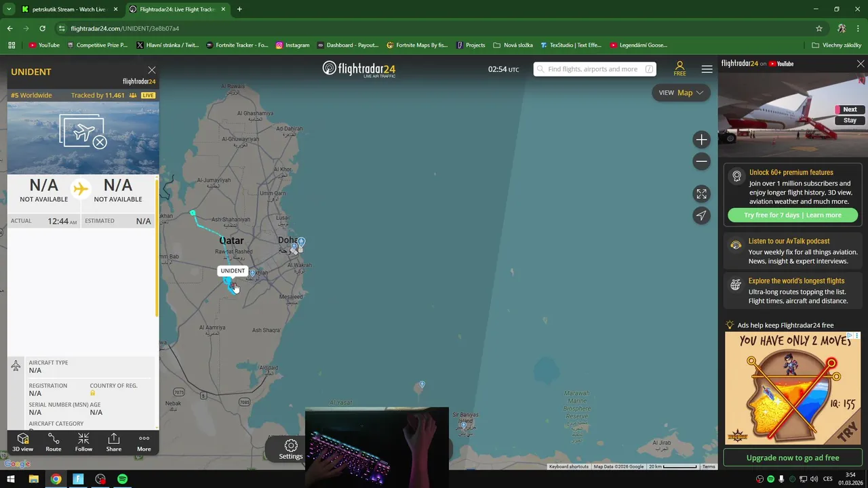868x488 pixels.
Task: Open the Instagram bookmark
Action: click(292, 45)
